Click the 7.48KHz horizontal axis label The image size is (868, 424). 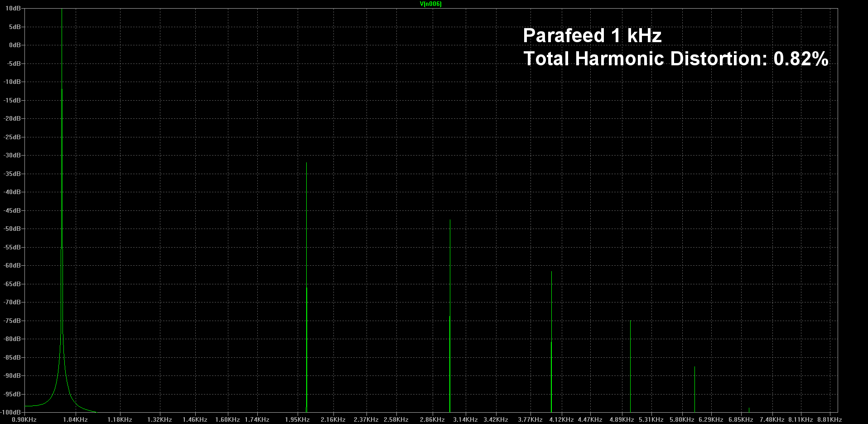click(x=772, y=420)
